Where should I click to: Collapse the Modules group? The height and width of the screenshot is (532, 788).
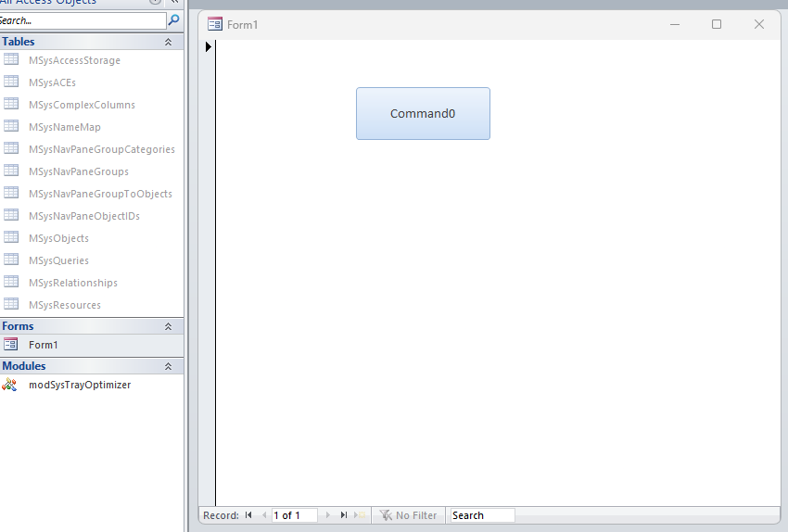pyautogui.click(x=168, y=366)
